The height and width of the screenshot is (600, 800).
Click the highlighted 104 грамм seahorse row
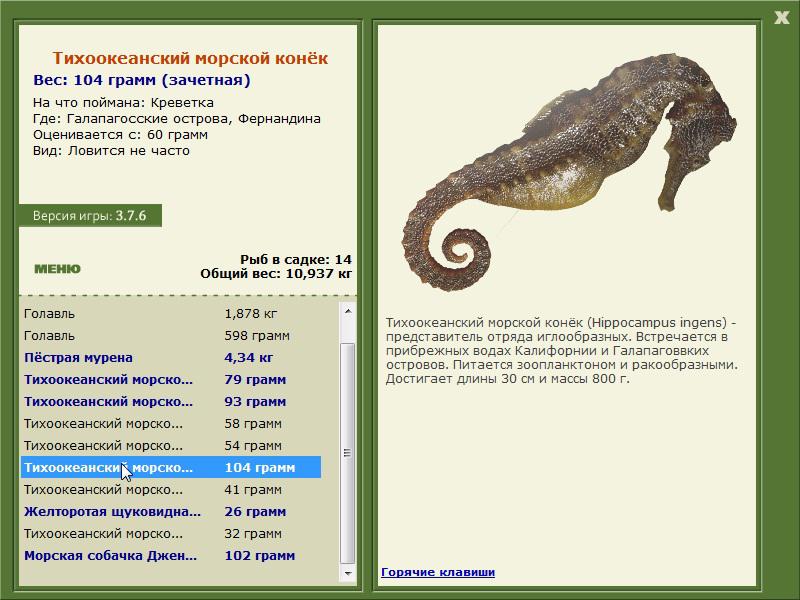[171, 467]
